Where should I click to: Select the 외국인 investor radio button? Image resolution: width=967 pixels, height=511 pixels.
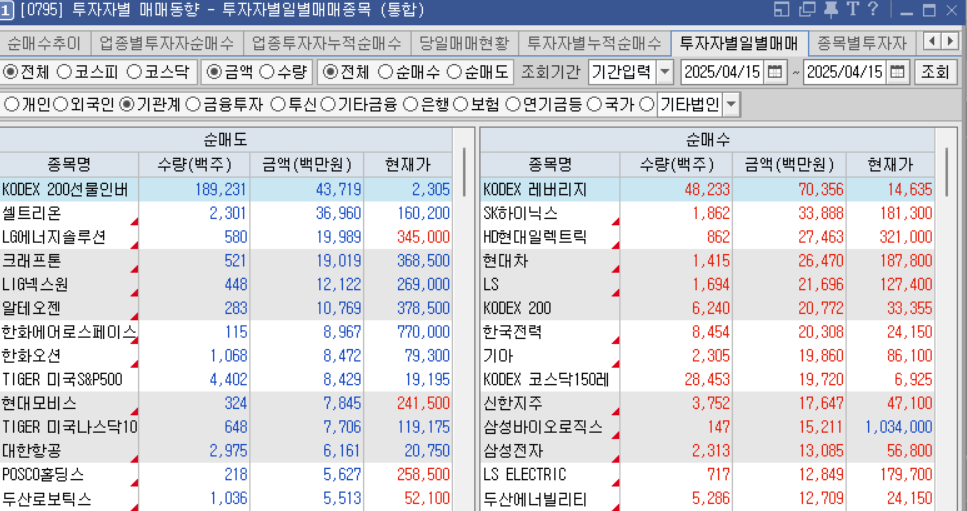click(x=60, y=105)
